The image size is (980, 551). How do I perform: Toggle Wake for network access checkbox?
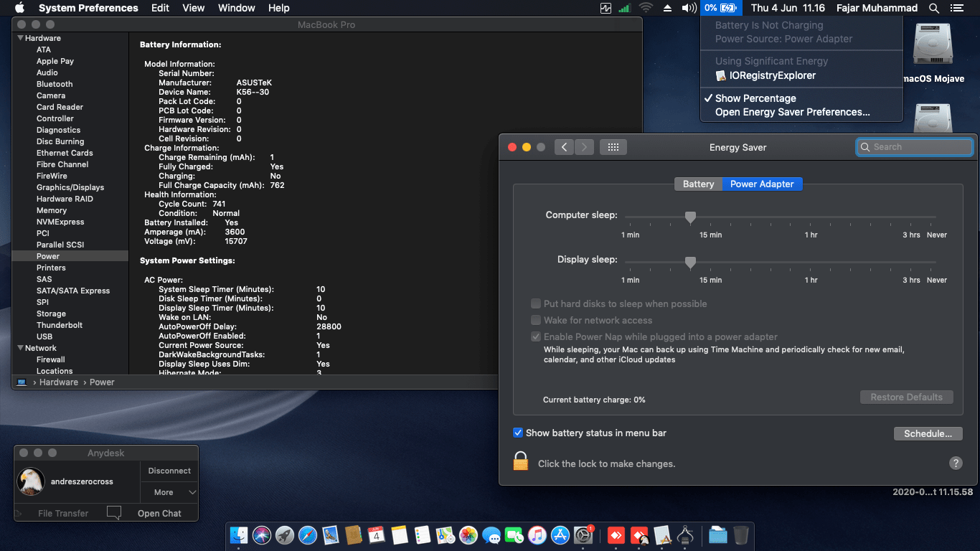(x=536, y=320)
